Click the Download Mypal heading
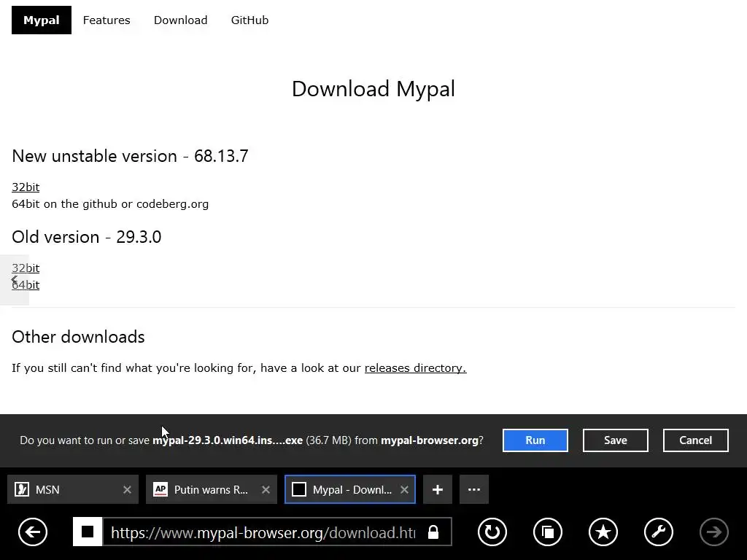 pyautogui.click(x=373, y=89)
